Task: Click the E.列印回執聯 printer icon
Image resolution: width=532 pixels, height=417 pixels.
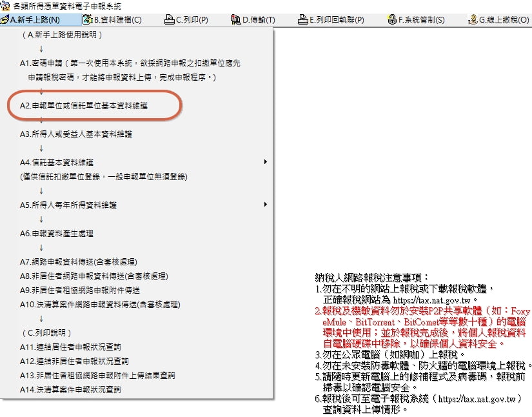Action: (303, 20)
